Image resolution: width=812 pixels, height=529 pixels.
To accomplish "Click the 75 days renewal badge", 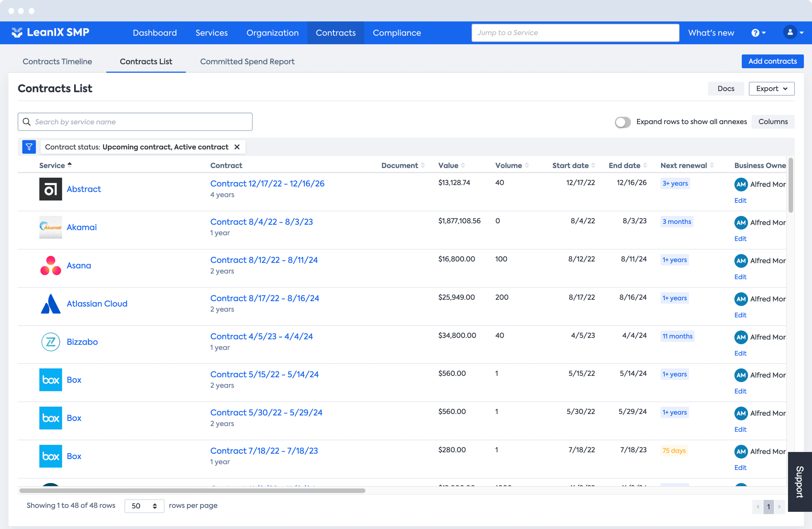I will point(674,451).
